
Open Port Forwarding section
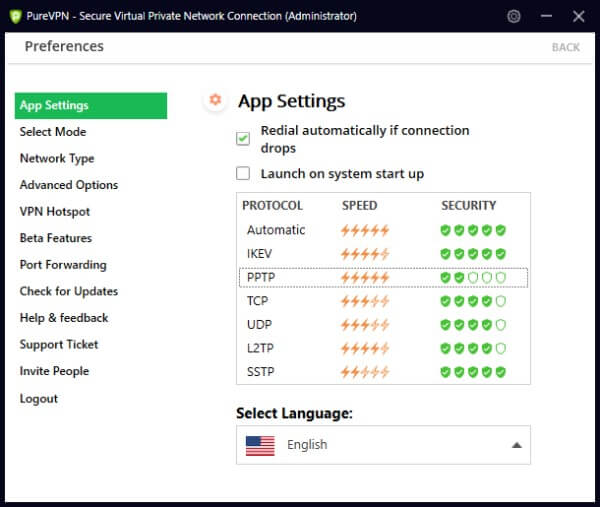click(63, 265)
